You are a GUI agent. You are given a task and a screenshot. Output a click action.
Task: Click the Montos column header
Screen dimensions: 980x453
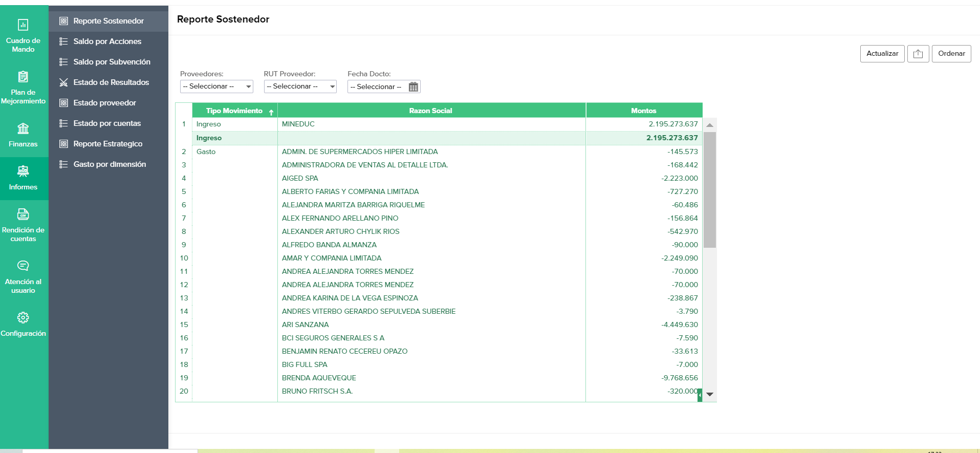click(x=643, y=111)
